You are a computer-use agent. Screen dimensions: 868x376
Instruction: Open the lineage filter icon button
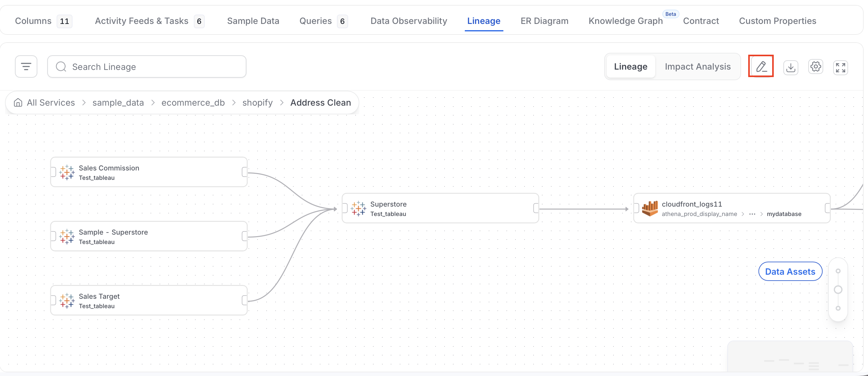[26, 66]
